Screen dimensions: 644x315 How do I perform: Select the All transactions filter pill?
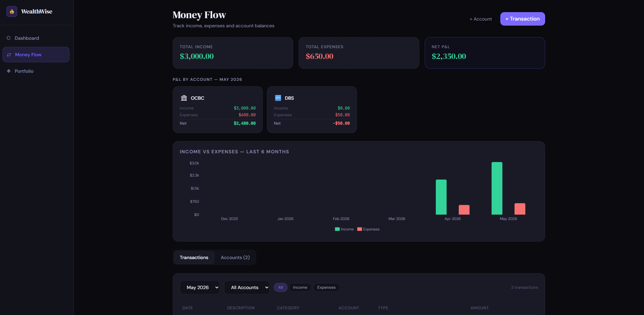point(281,287)
